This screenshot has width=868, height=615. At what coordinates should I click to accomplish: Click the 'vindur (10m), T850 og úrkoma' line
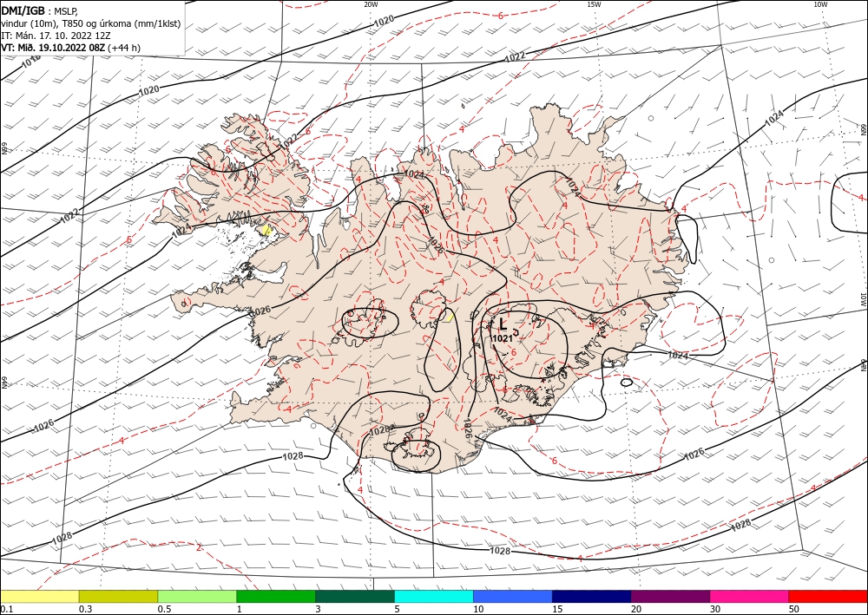pos(91,23)
